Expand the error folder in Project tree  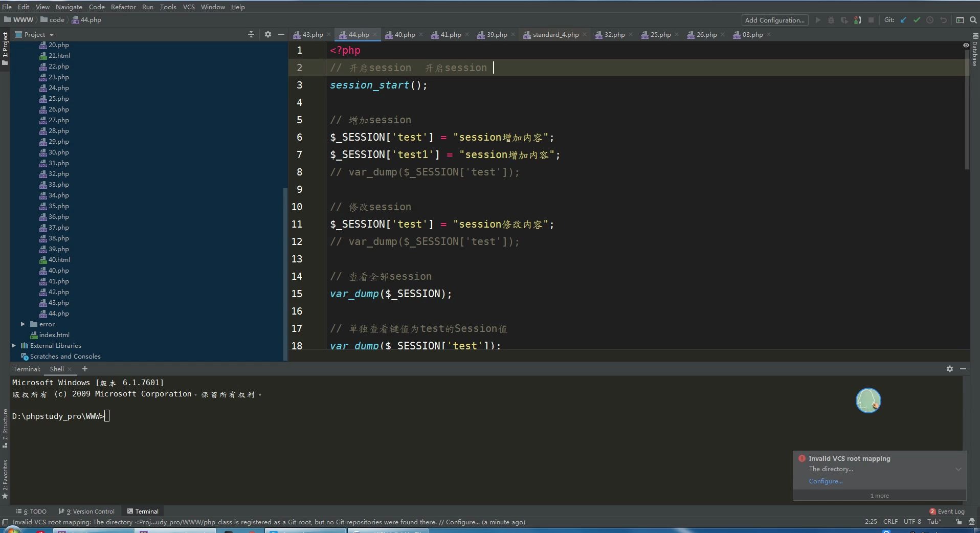pos(23,324)
